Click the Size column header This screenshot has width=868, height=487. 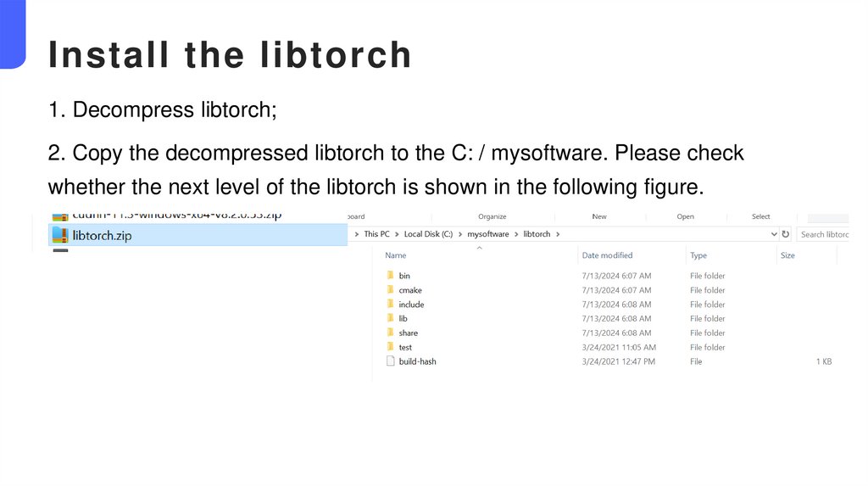[x=787, y=255]
